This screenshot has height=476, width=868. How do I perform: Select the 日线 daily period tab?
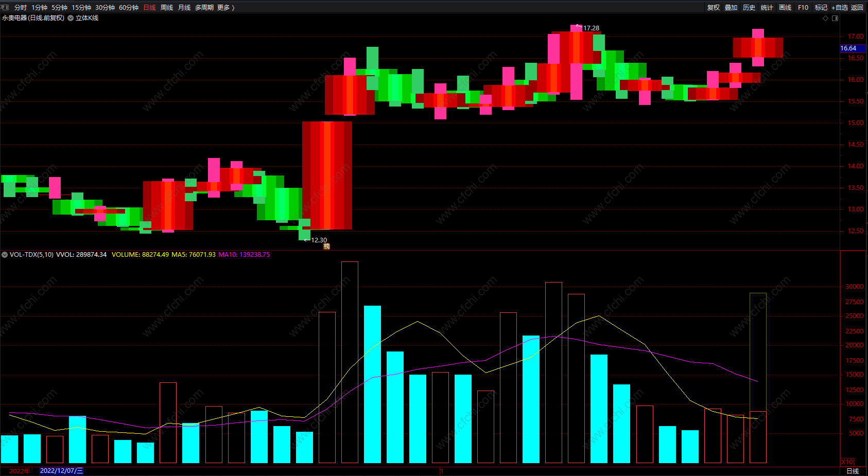[149, 8]
